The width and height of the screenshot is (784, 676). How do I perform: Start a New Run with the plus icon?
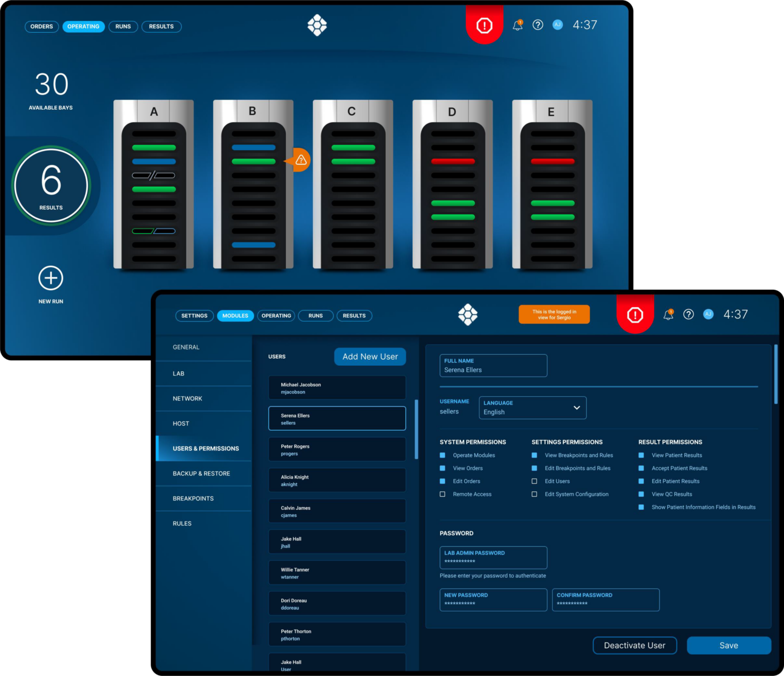pyautogui.click(x=51, y=279)
